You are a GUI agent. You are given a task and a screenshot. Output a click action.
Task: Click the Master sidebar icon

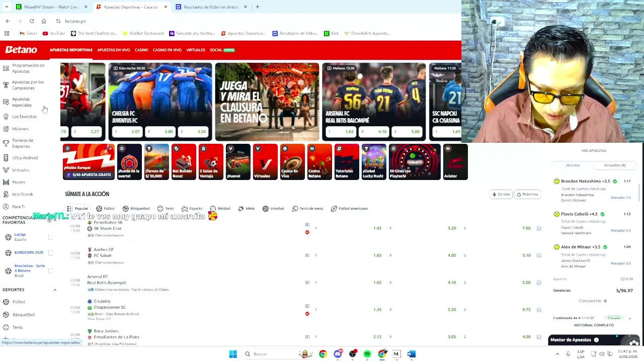pyautogui.click(x=6, y=182)
